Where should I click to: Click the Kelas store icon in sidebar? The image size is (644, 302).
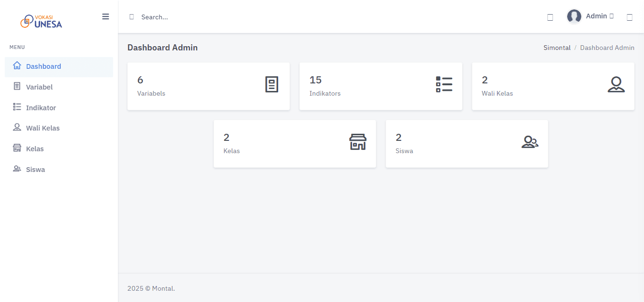tap(17, 148)
